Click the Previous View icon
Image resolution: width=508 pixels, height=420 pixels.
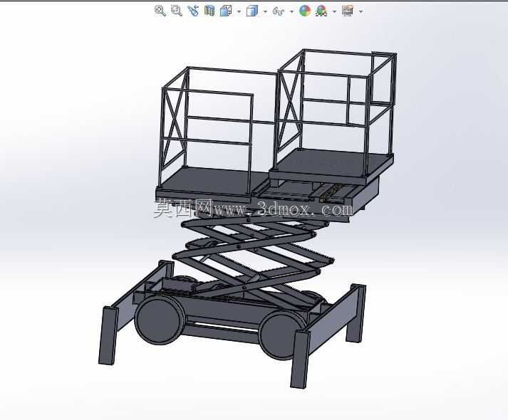click(x=193, y=11)
